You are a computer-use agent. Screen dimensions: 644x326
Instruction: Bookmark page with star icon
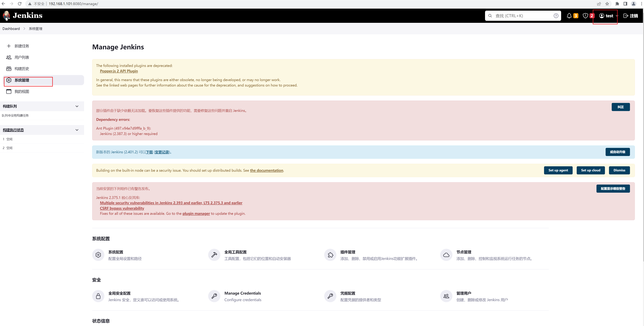pos(607,4)
